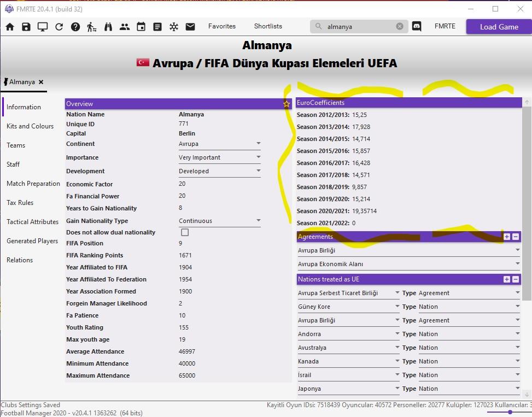Open Match Preparation section

[33, 184]
